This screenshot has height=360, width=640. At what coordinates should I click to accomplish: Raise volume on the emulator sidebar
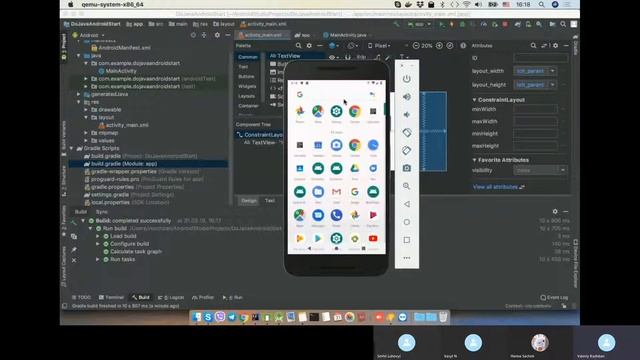click(x=407, y=97)
